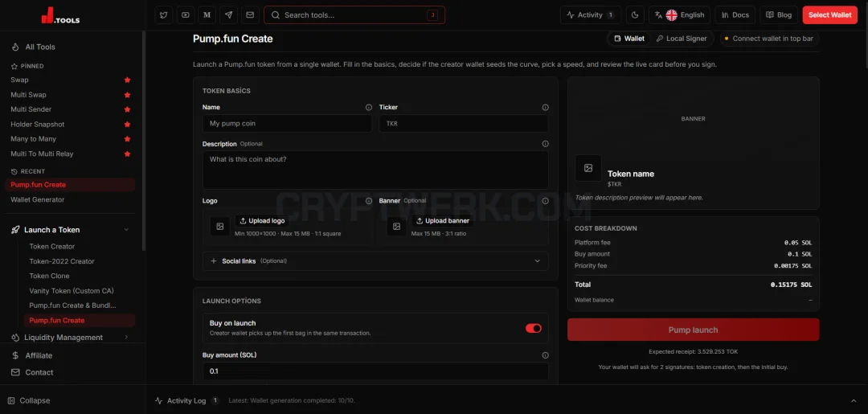Show info for the Description field

click(x=545, y=144)
